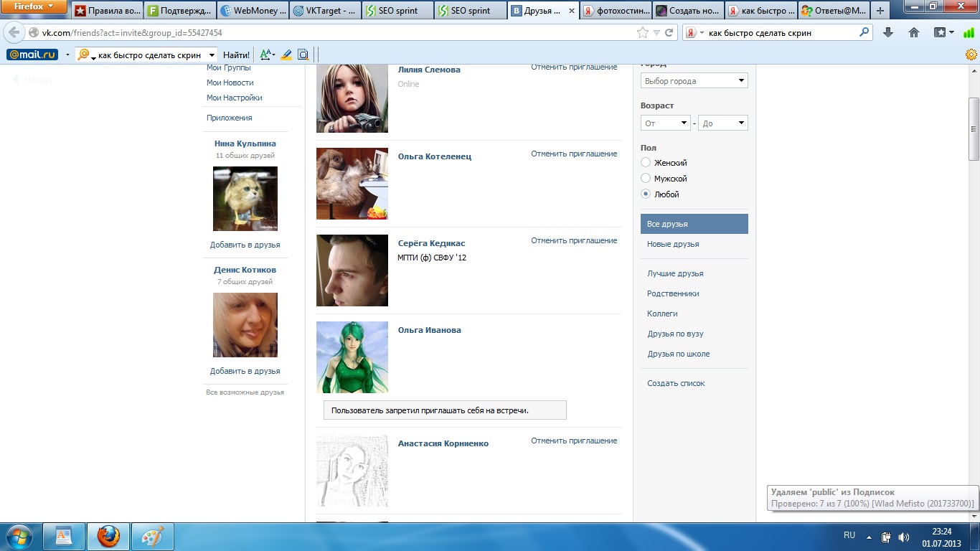Reload the page with the refresh arrow
Image resolution: width=980 pixels, height=551 pixels.
pos(669,32)
